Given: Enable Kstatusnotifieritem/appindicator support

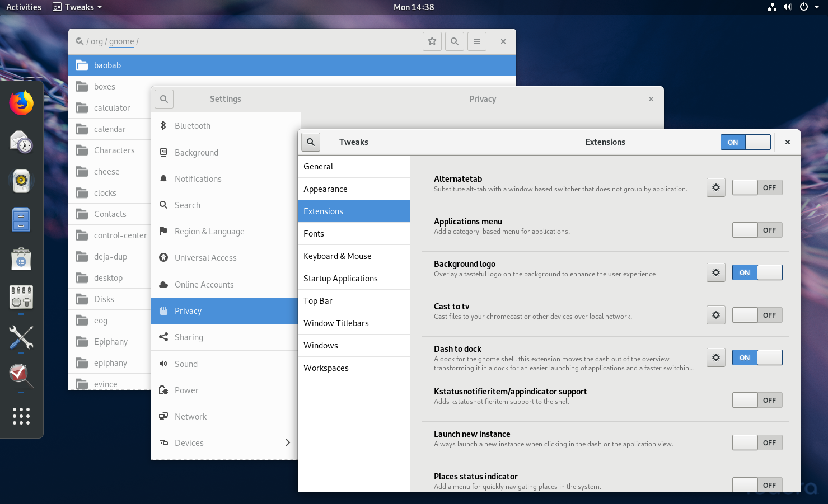Looking at the screenshot, I should 757,400.
